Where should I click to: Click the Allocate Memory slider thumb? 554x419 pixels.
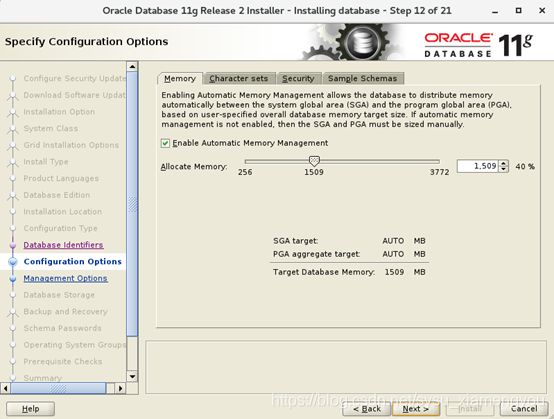pyautogui.click(x=314, y=161)
